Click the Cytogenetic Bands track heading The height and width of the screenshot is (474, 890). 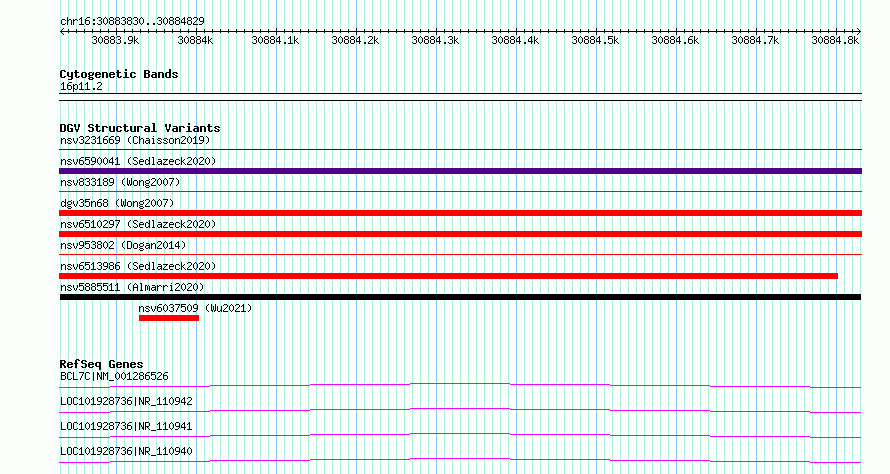pyautogui.click(x=119, y=74)
